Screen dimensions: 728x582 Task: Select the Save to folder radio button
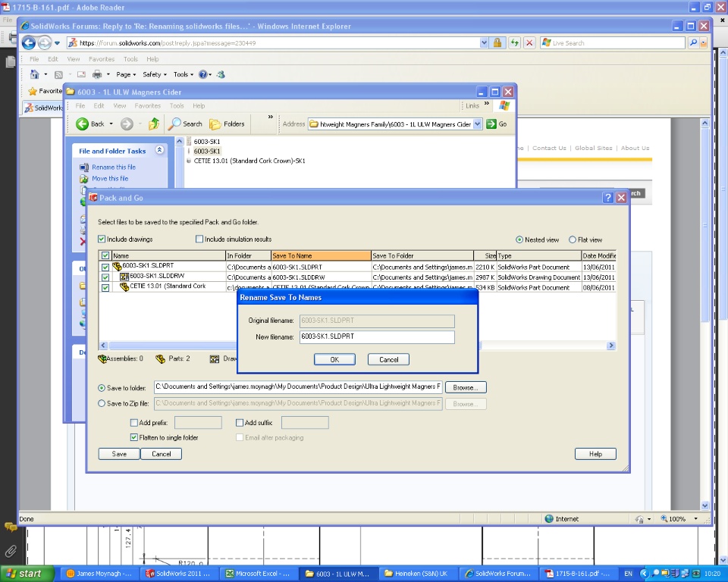coord(102,388)
